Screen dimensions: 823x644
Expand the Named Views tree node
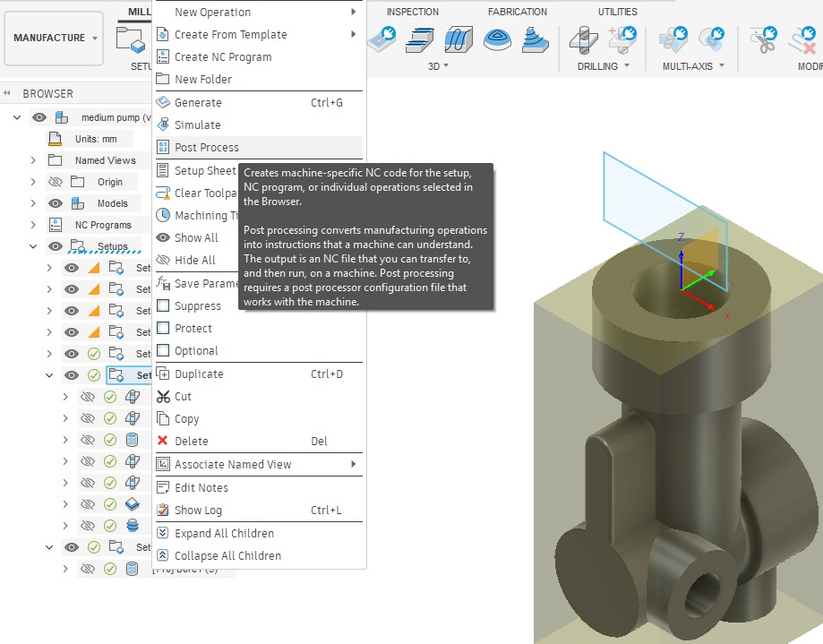[x=33, y=160]
